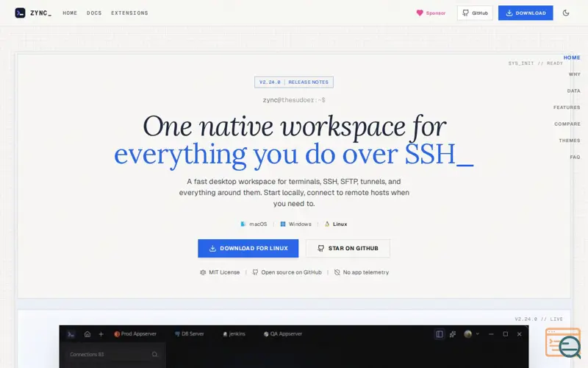Image resolution: width=588 pixels, height=368 pixels.
Task: Jump to Data section in side navigation
Action: 573,91
